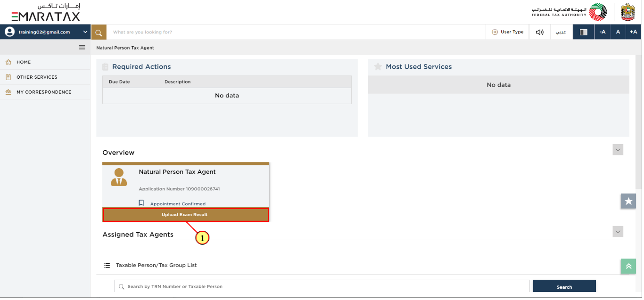This screenshot has width=644, height=300.
Task: Click the Most Used Services star icon
Action: click(378, 67)
